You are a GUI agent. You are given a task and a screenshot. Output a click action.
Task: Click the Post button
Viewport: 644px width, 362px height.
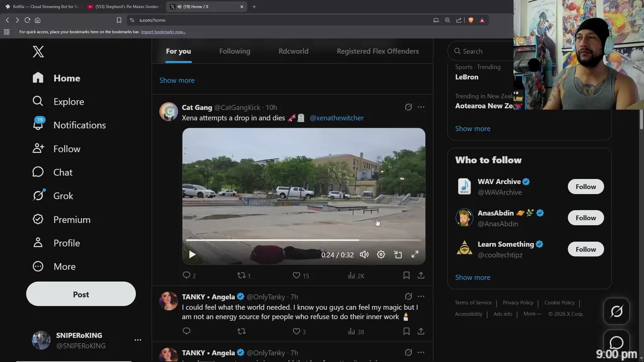click(81, 294)
